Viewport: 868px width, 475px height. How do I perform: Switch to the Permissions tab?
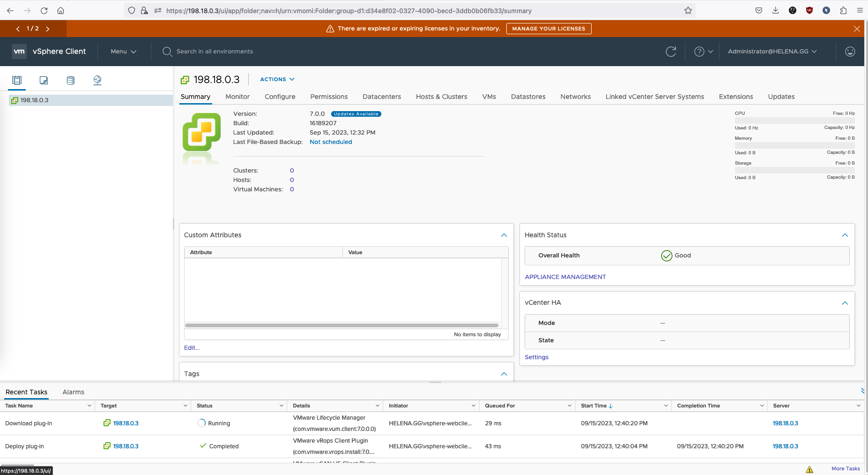pos(329,97)
